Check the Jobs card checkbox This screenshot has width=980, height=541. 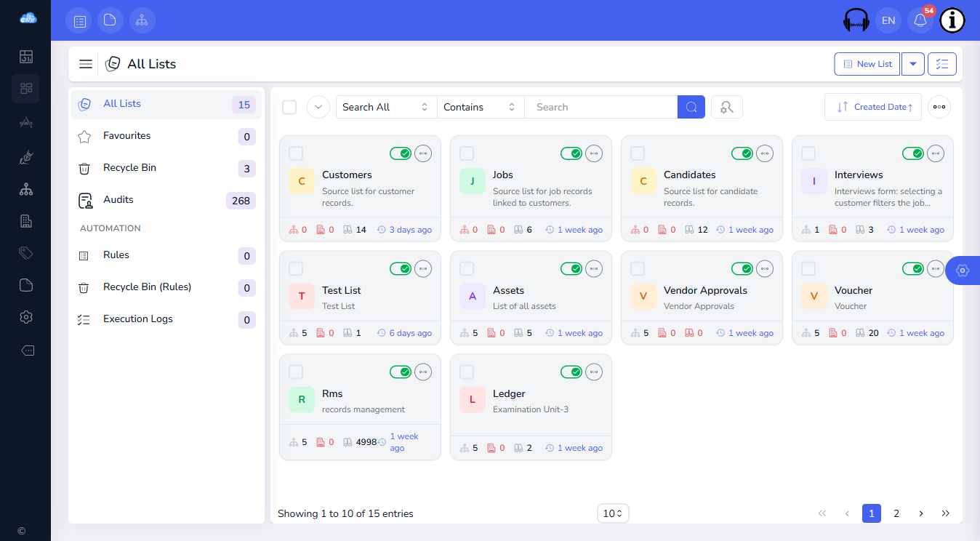click(467, 153)
